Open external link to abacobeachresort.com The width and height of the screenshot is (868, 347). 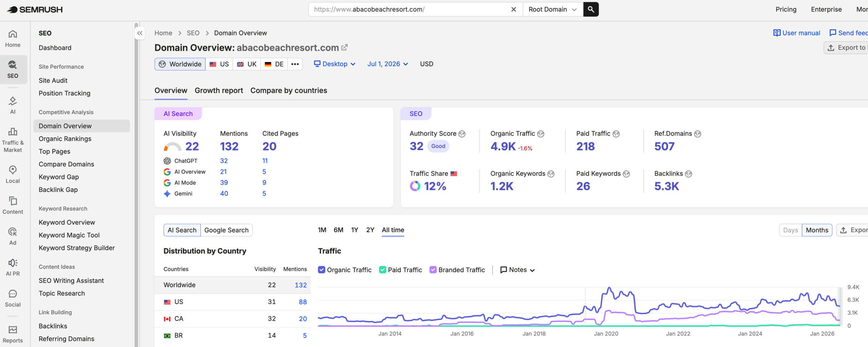coord(344,48)
